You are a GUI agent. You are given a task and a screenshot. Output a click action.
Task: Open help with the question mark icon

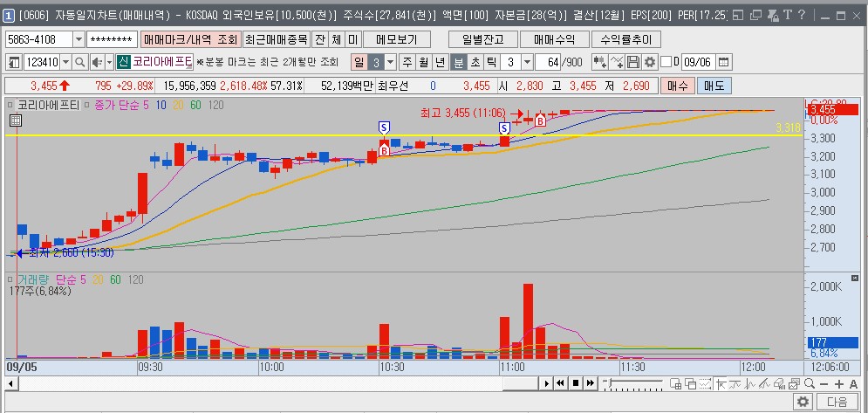[x=802, y=15]
